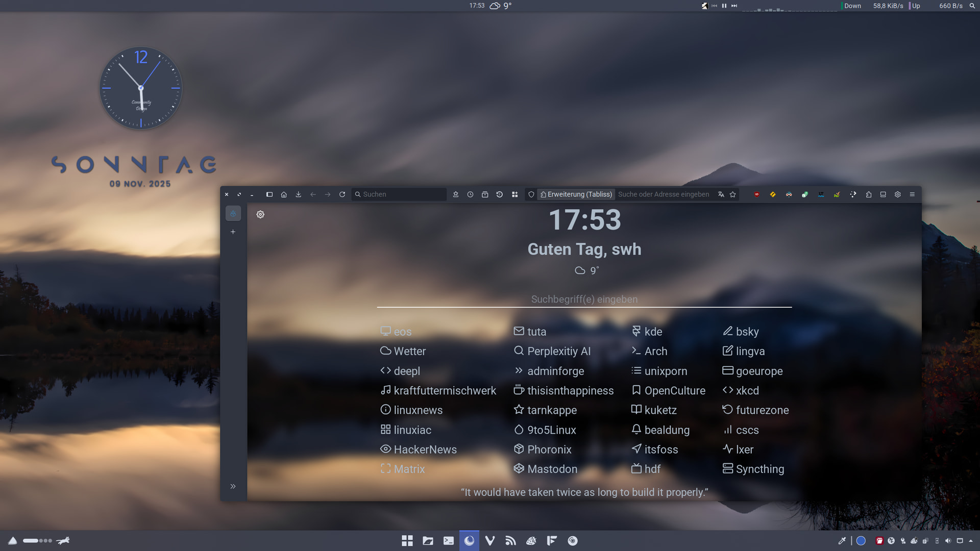Viewport: 980px width, 551px height.
Task: Open a new tab with plus
Action: point(233,232)
